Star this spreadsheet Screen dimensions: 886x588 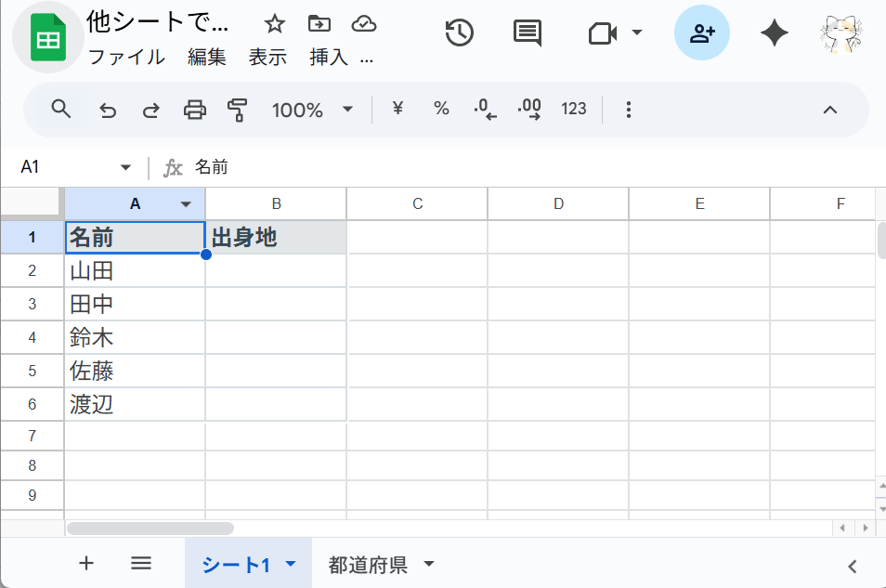274,24
